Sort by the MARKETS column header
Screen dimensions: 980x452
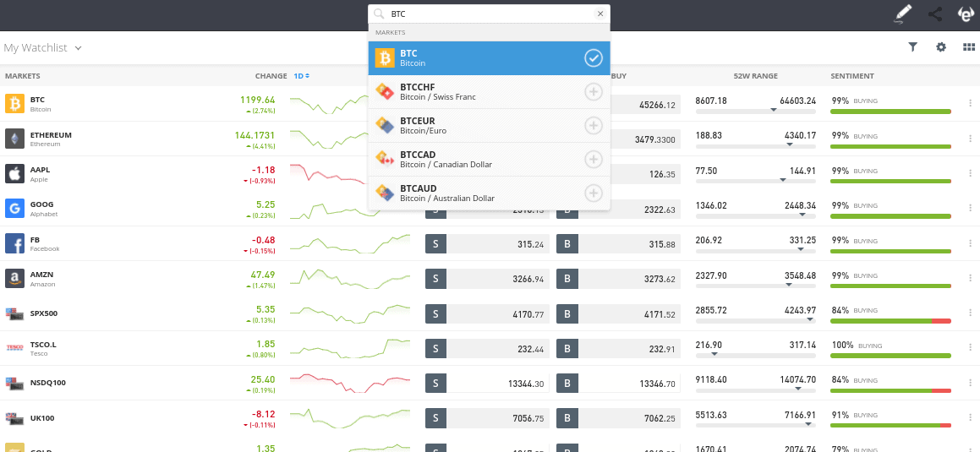pyautogui.click(x=23, y=76)
